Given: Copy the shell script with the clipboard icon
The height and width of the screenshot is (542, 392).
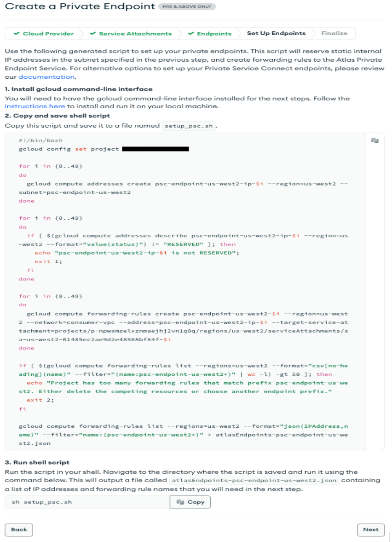Looking at the screenshot, I should (375, 140).
